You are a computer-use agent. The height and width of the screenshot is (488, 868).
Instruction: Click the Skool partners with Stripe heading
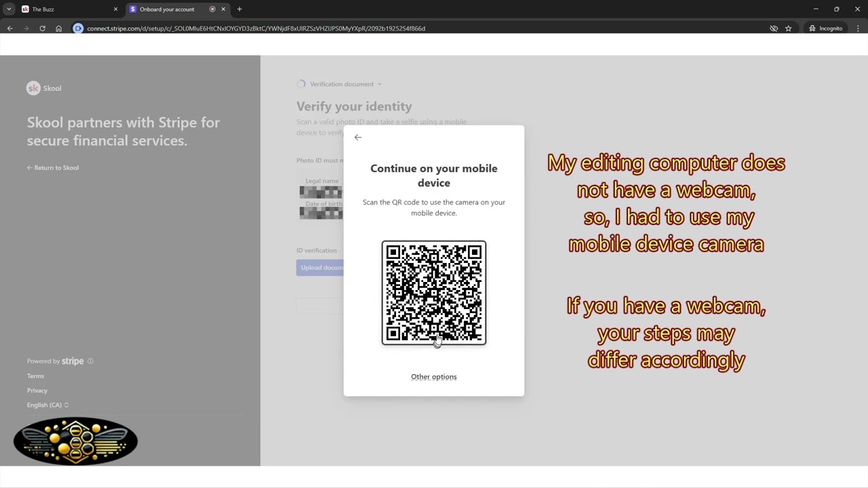click(123, 131)
